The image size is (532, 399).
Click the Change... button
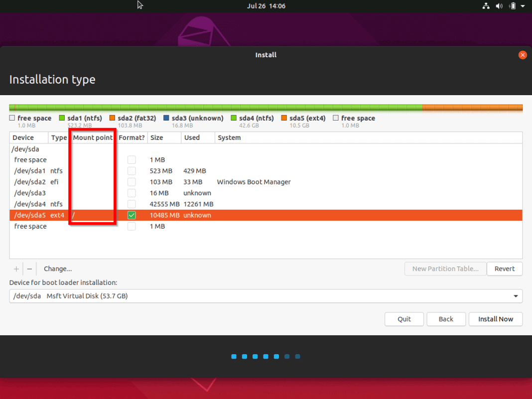[x=57, y=268]
